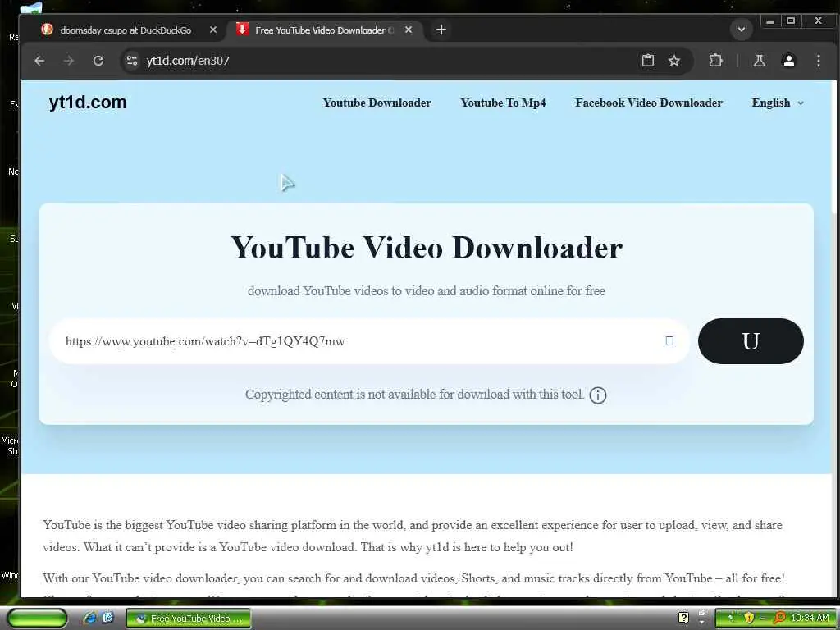Click paragraph starting 'YouTube is the biggest'
Viewport: 840px width, 630px height.
(413, 536)
